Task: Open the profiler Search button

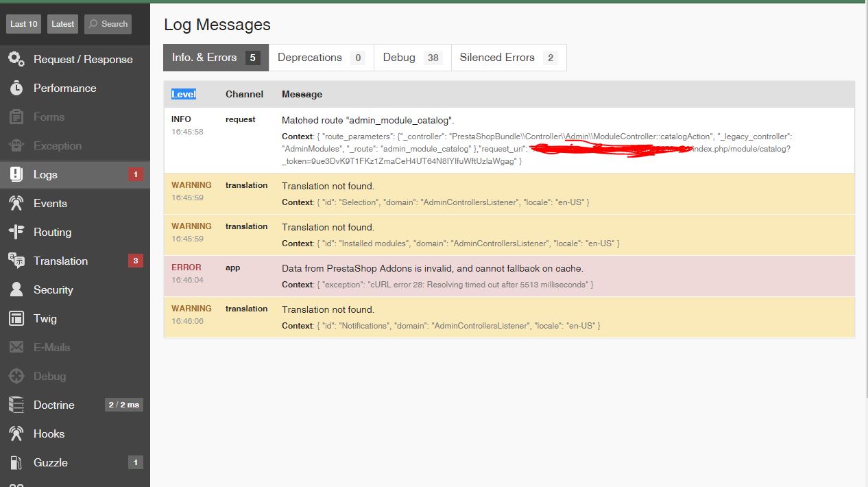Action: coord(108,24)
